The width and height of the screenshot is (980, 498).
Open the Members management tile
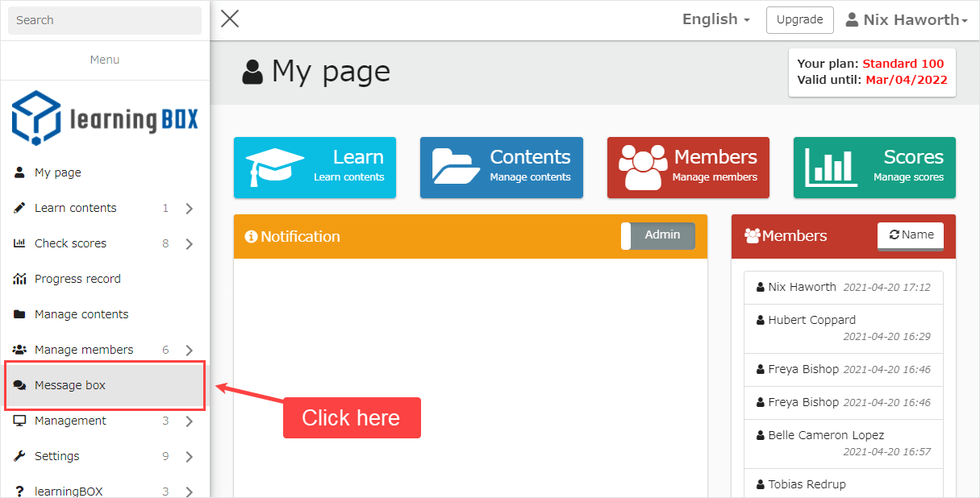pyautogui.click(x=688, y=167)
